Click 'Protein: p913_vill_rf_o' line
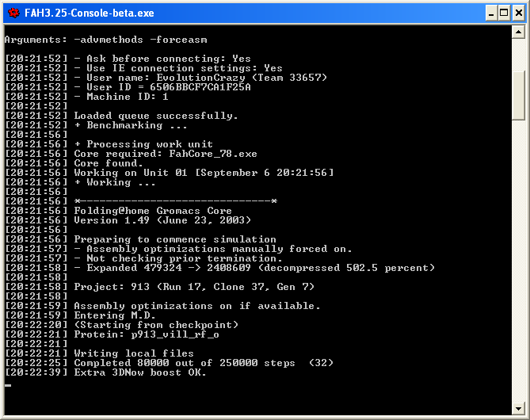530x420 pixels. pyautogui.click(x=112, y=334)
